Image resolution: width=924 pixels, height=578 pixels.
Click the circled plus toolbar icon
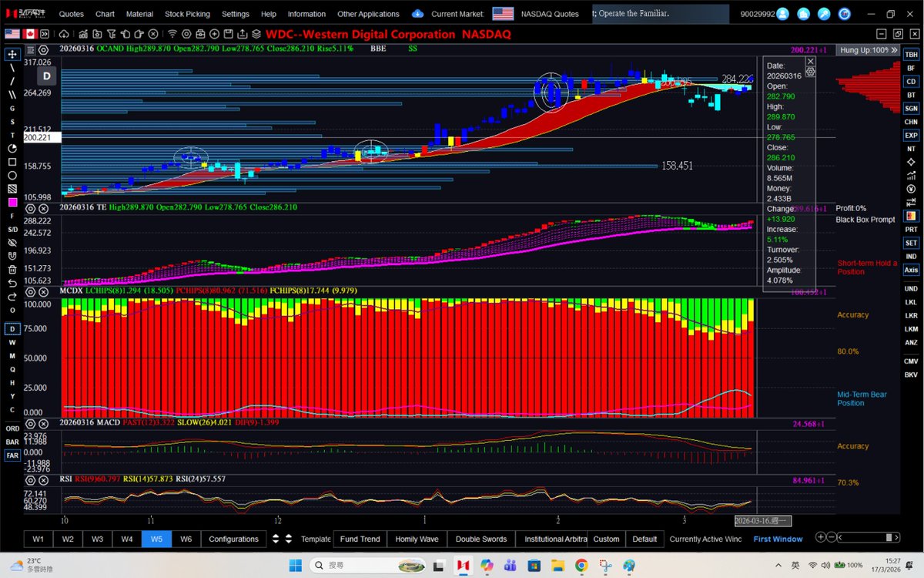tap(214, 34)
